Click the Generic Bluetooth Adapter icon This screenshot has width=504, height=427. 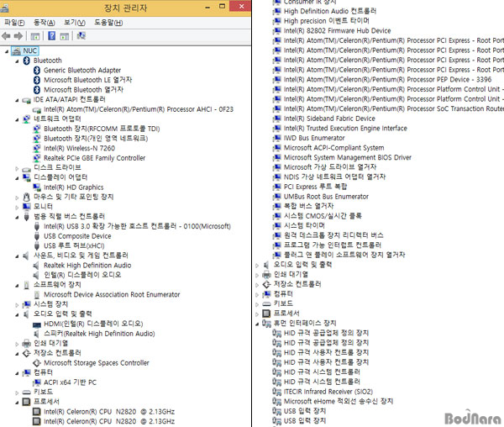pyautogui.click(x=37, y=70)
